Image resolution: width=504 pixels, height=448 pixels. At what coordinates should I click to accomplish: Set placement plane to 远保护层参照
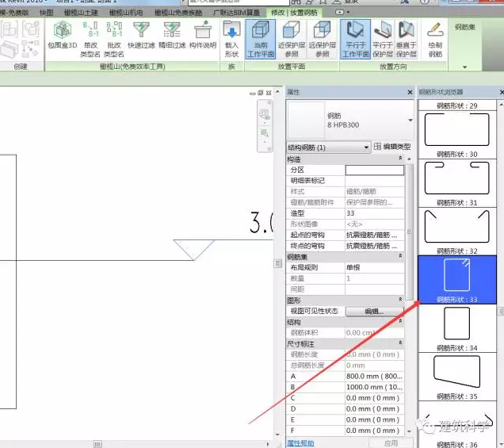pos(322,39)
